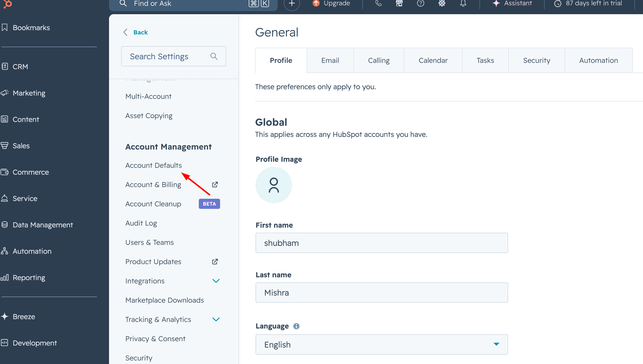Click the help question mark icon
The height and width of the screenshot is (364, 643).
point(420,3)
